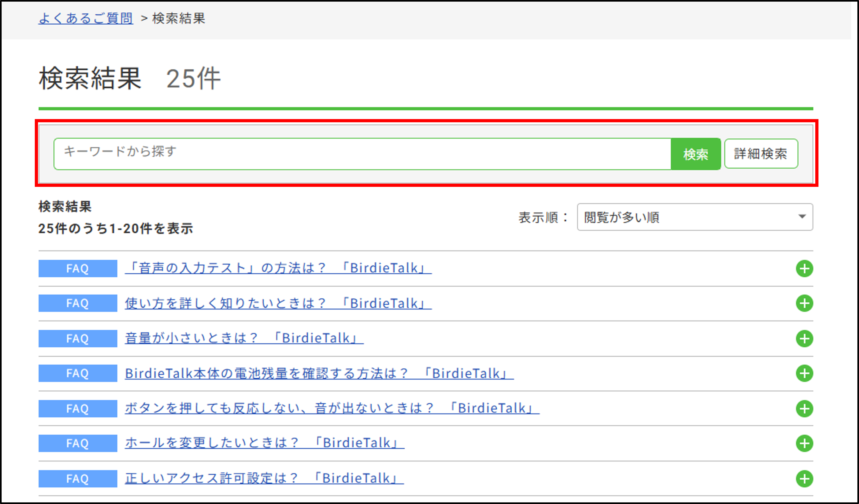Open the 使い方を詳しく知りたいときは？ link

click(x=278, y=303)
